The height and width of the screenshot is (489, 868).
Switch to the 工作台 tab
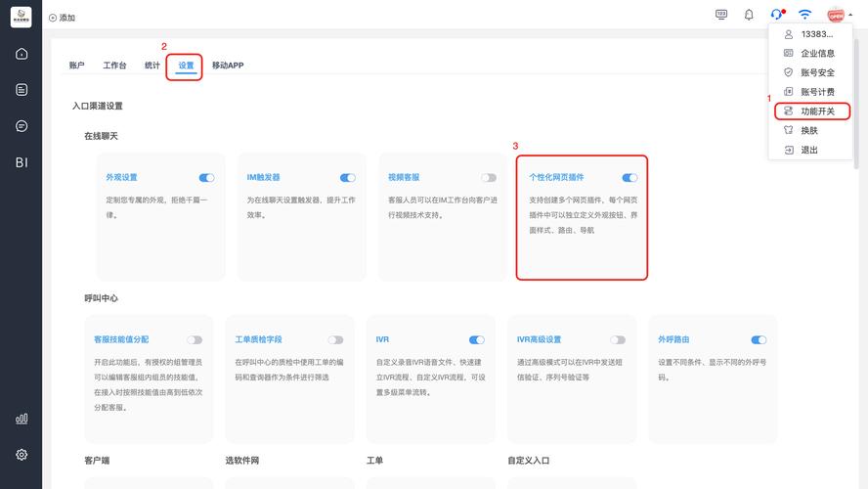tap(114, 66)
